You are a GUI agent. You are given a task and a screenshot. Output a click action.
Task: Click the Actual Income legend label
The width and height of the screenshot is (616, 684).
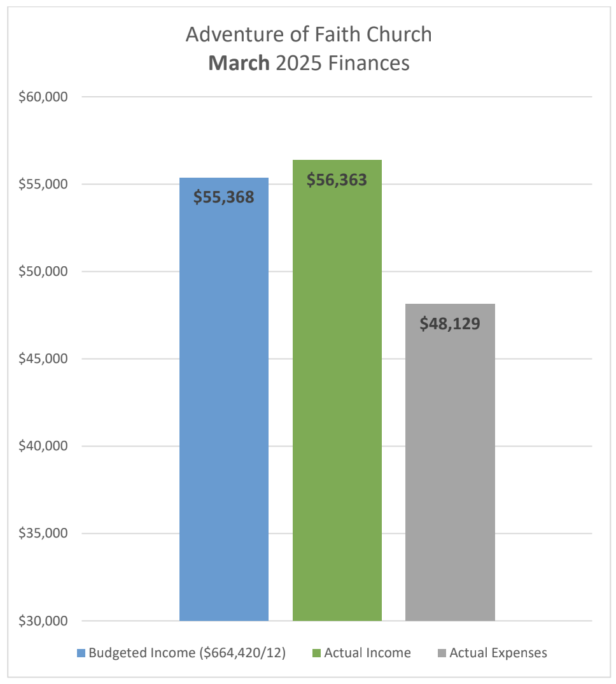tap(367, 653)
